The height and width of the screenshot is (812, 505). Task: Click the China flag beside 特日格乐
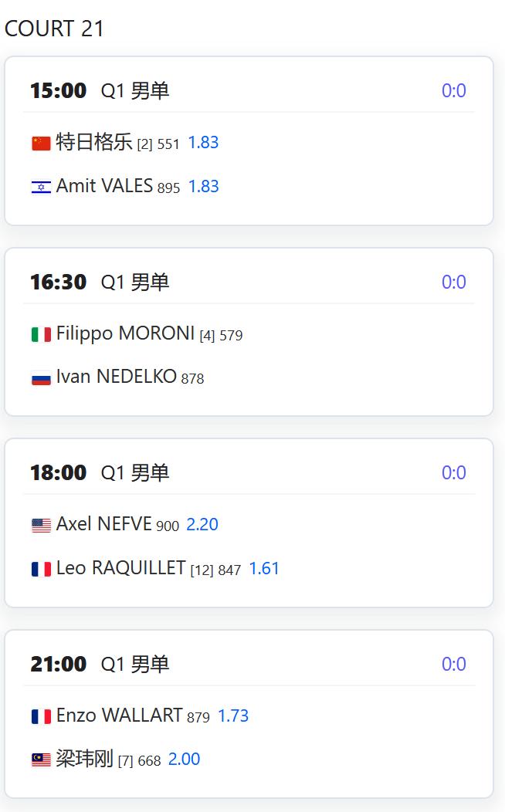coord(41,143)
